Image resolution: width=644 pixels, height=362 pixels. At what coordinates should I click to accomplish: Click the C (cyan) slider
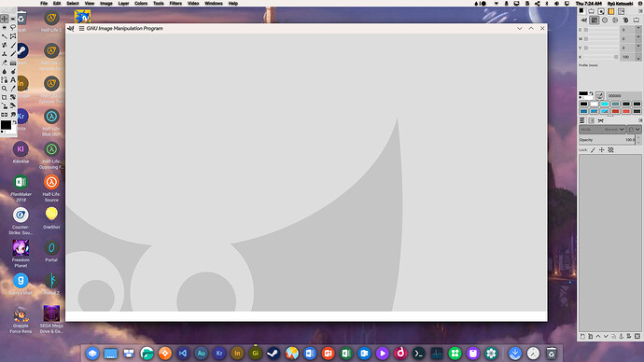click(x=601, y=30)
